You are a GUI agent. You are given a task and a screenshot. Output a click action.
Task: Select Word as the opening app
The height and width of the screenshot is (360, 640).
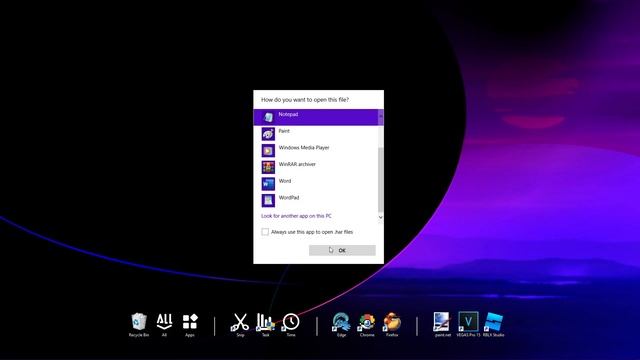(316, 184)
